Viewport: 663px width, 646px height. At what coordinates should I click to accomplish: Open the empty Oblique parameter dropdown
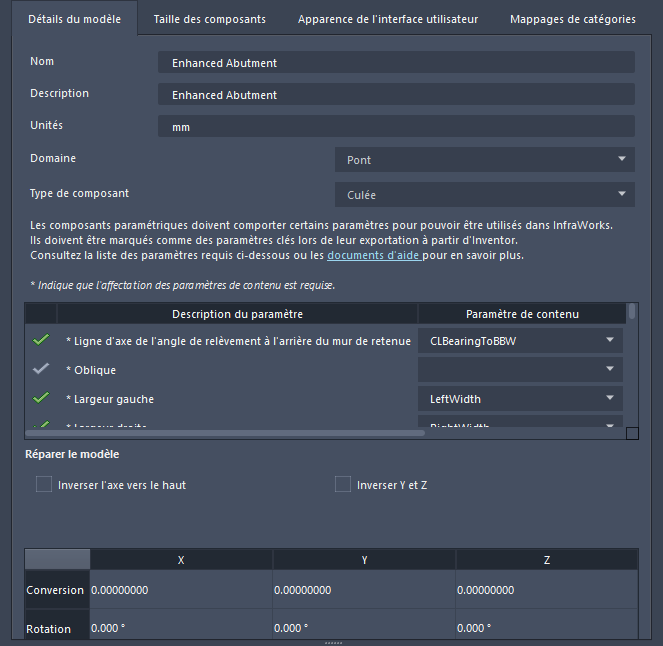coord(520,370)
